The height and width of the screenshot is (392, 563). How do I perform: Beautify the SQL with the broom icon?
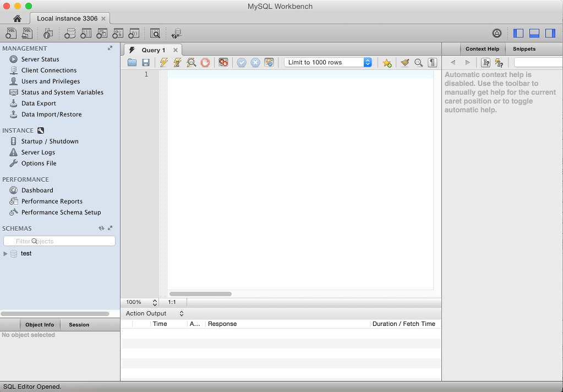pos(405,62)
